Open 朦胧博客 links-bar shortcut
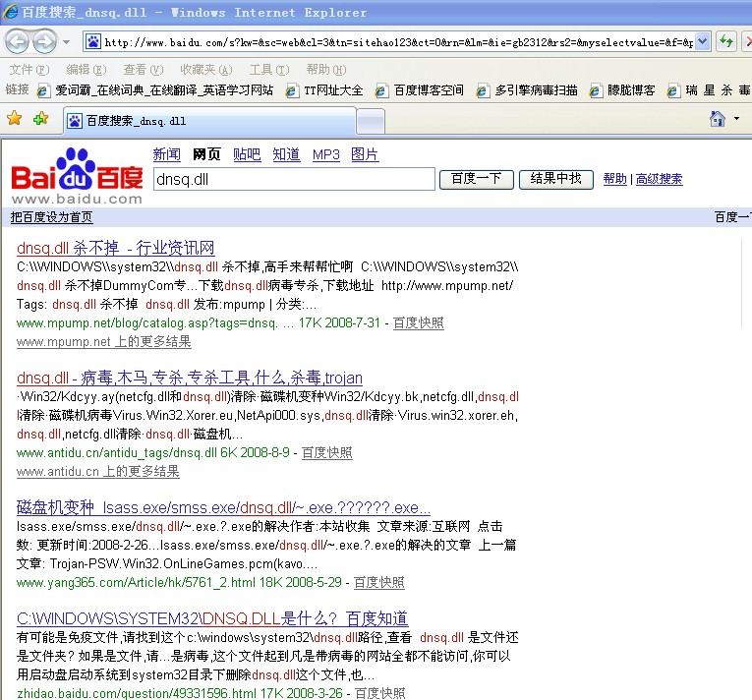Image resolution: width=752 pixels, height=700 pixels. 622,90
